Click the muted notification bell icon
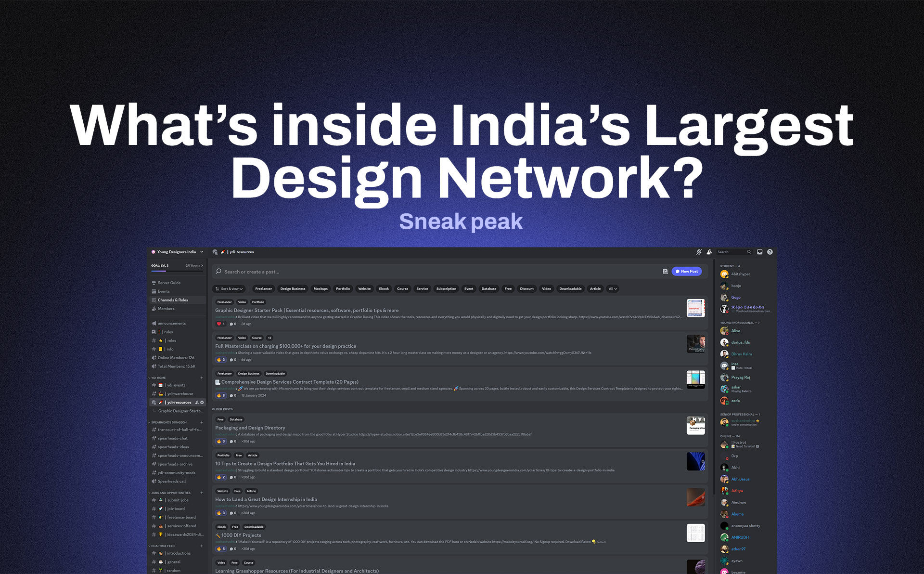Viewport: 924px width, 574px height. coord(699,252)
